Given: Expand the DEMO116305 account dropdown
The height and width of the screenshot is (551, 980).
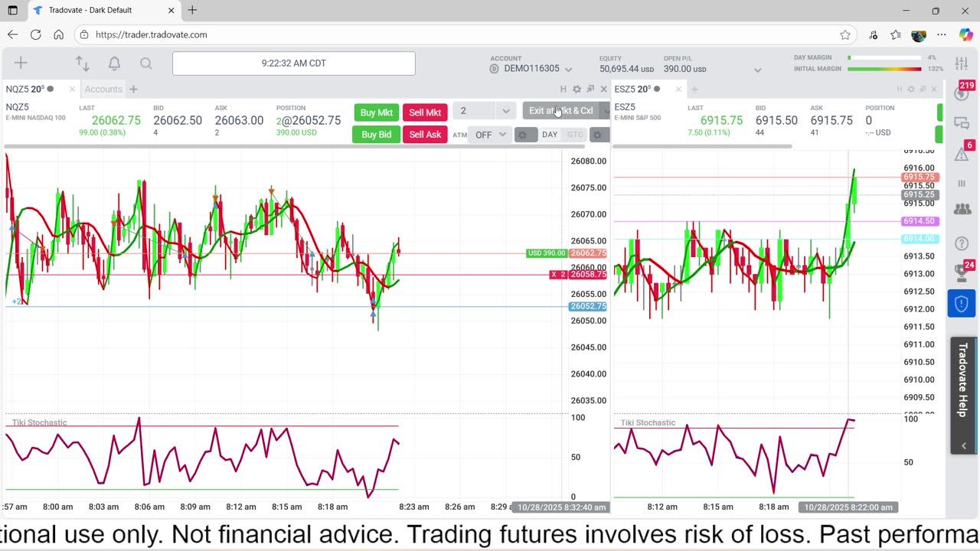Looking at the screenshot, I should (x=568, y=69).
